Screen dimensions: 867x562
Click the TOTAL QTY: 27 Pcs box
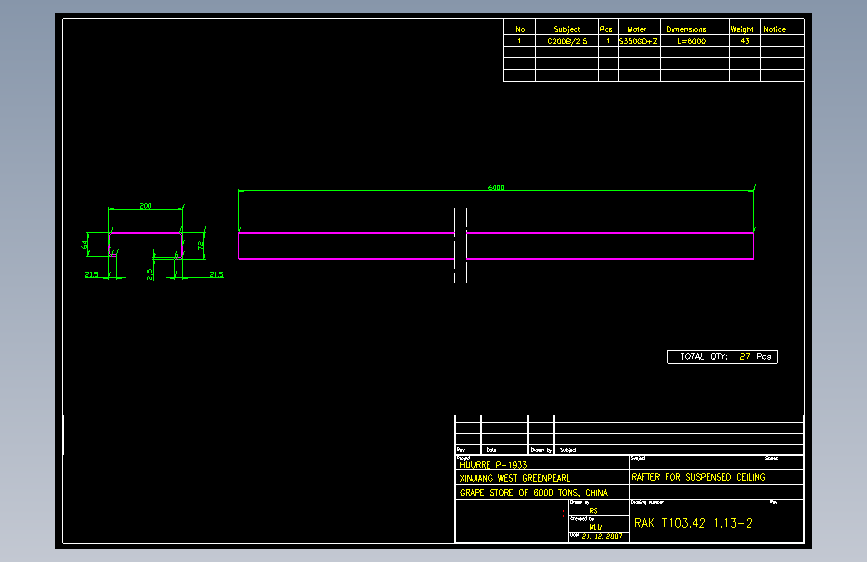pyautogui.click(x=722, y=357)
